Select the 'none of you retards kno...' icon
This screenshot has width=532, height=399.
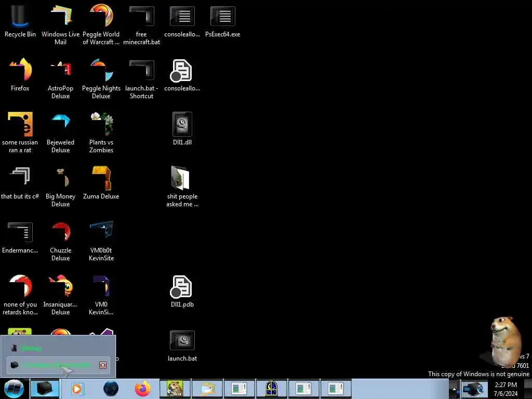tap(20, 295)
